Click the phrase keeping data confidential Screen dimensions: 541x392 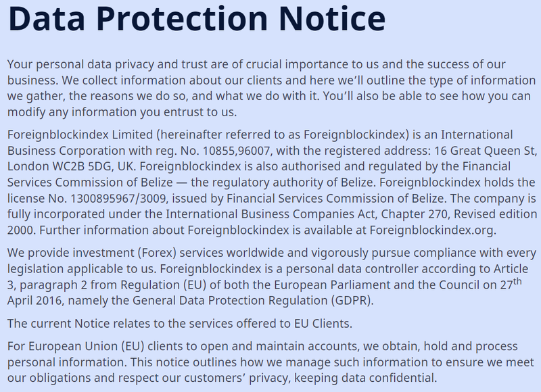pyautogui.click(x=365, y=378)
